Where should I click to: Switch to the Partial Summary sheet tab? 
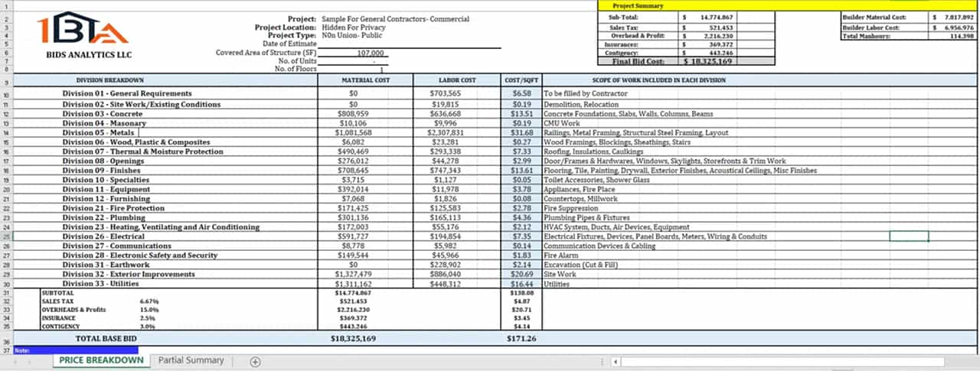coord(191,360)
